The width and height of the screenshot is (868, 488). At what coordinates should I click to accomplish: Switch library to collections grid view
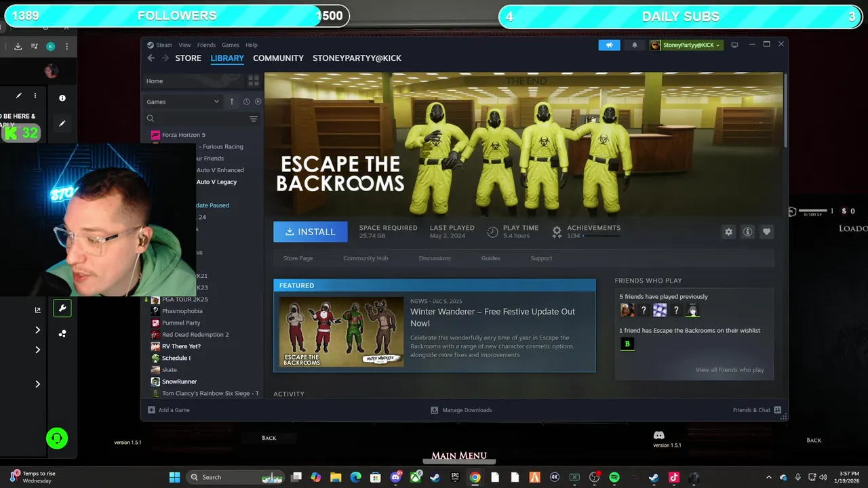[x=253, y=81]
